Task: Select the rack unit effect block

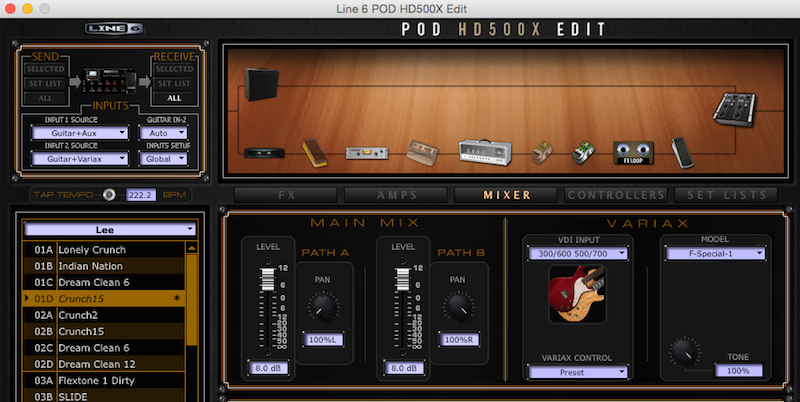Action: coord(367,153)
